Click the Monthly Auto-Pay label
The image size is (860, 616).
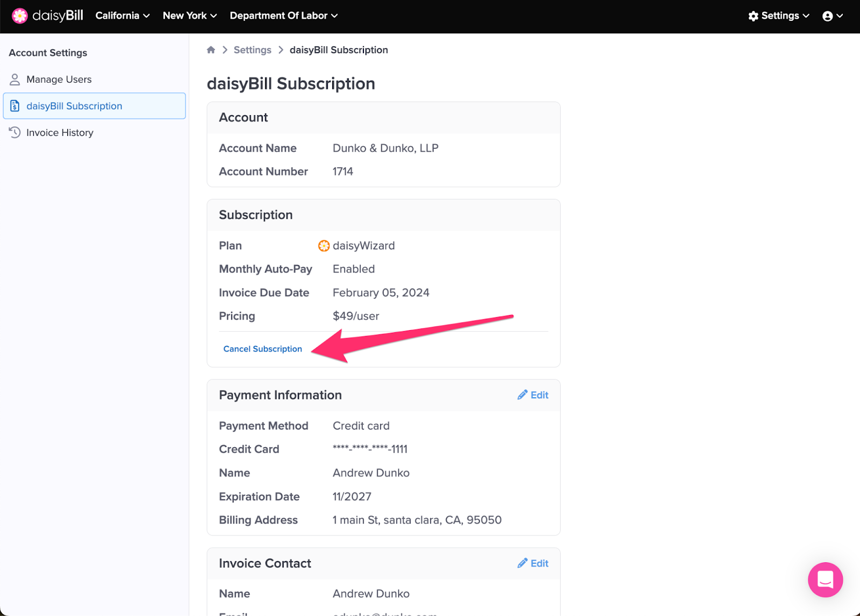coord(266,269)
